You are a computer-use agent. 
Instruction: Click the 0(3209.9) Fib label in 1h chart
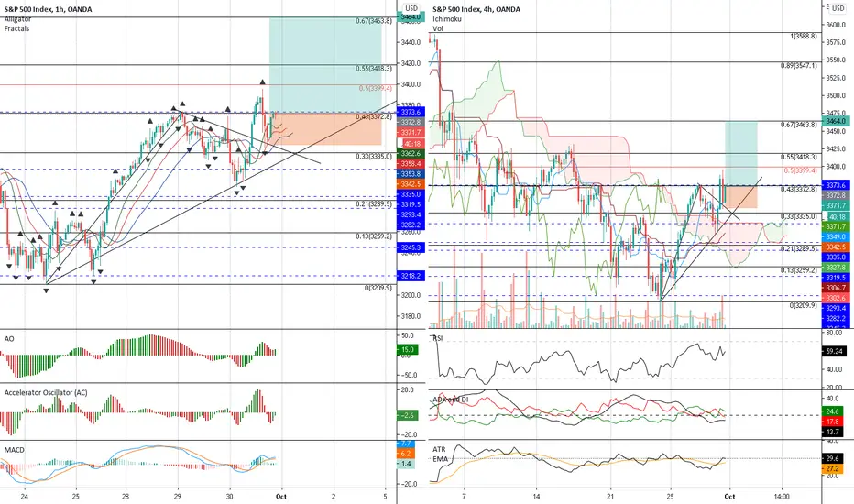tap(378, 288)
